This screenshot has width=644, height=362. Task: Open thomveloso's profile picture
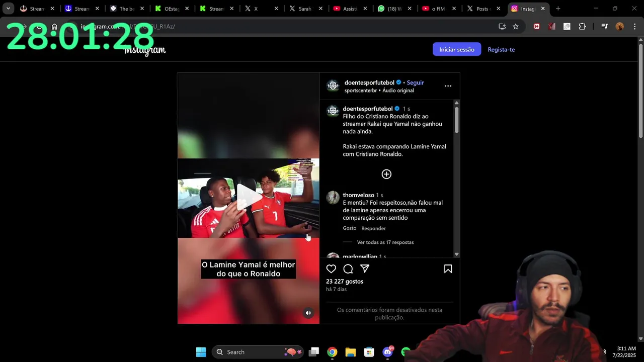click(333, 198)
